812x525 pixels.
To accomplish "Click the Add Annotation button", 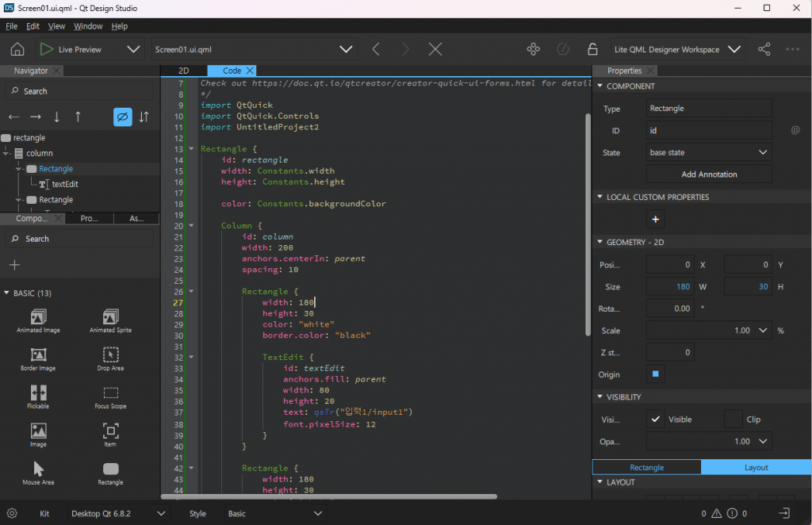I will point(709,174).
